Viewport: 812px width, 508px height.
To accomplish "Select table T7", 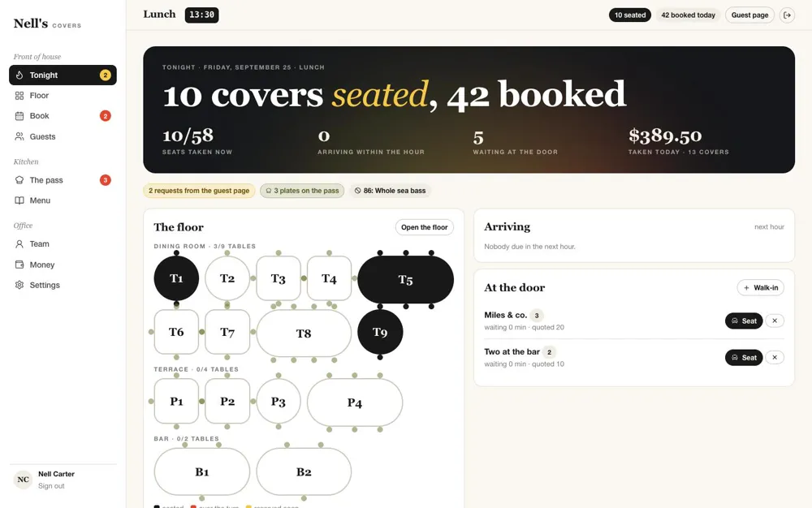I will tap(227, 332).
